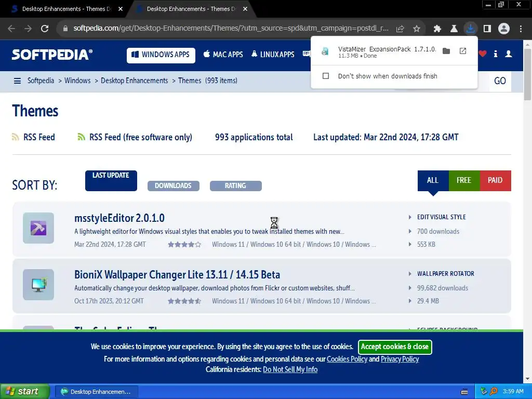Filter list to FREE apps
Viewport: 532px width, 399px height.
464,180
